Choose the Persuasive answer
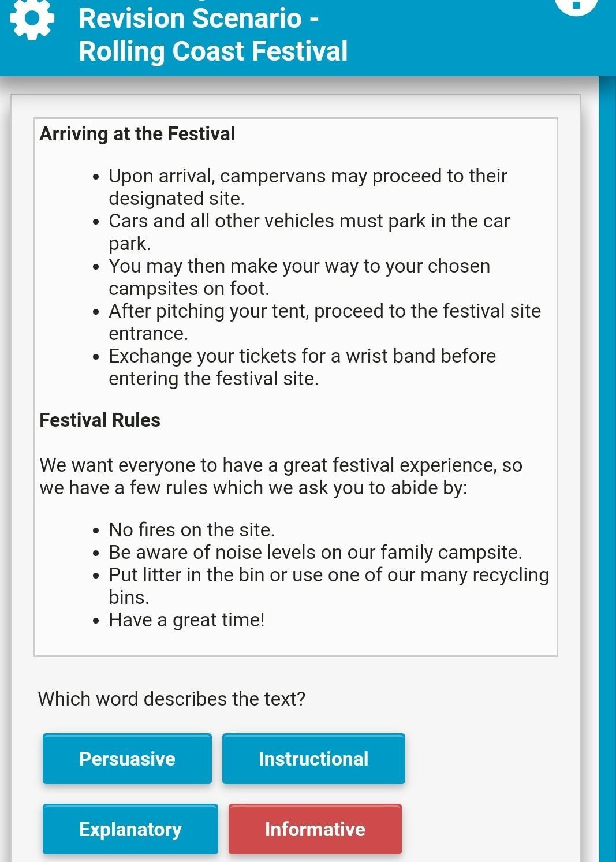This screenshot has width=616, height=862. tap(127, 759)
